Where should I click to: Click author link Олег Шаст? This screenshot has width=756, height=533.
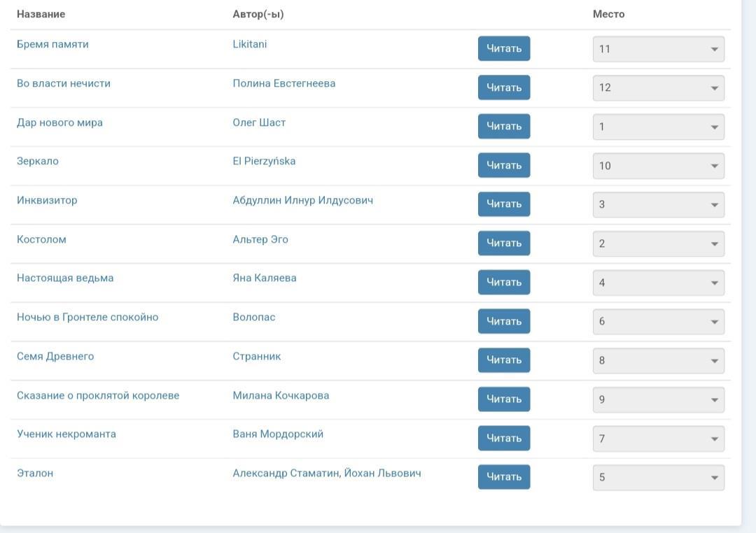(x=259, y=122)
